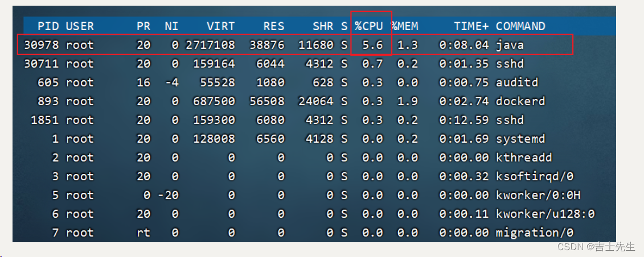Click the NI column header

(x=172, y=27)
